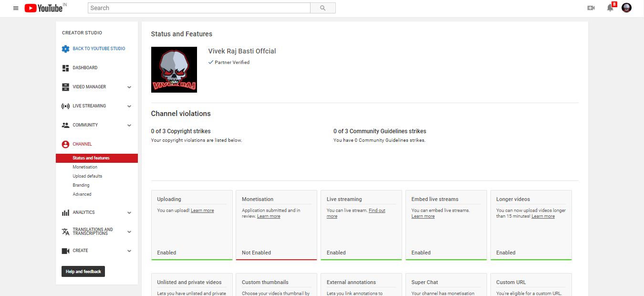This screenshot has height=296, width=644.
Task: Click the Dashboard grid icon
Action: coord(65,68)
